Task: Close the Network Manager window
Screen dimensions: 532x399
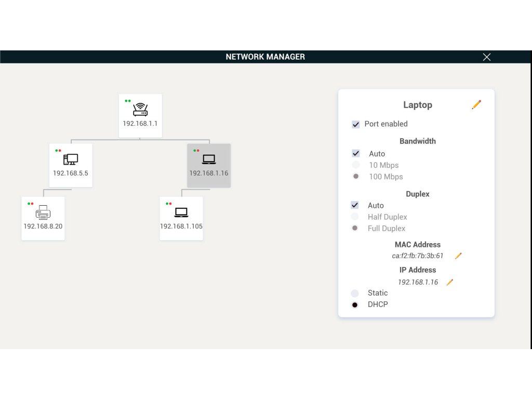Action: tap(487, 57)
